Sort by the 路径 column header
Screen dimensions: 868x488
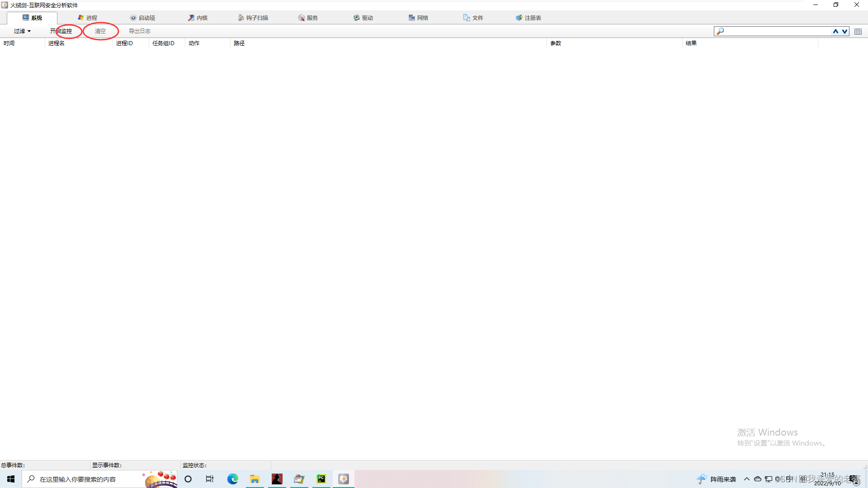pos(239,43)
